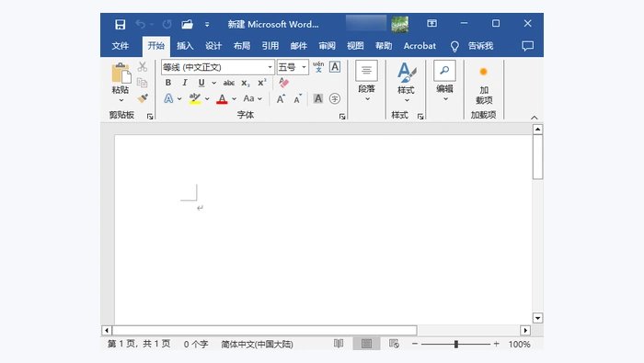Viewport: 644px width, 363px height.
Task: Save the document with the floppy icon
Action: [x=120, y=25]
